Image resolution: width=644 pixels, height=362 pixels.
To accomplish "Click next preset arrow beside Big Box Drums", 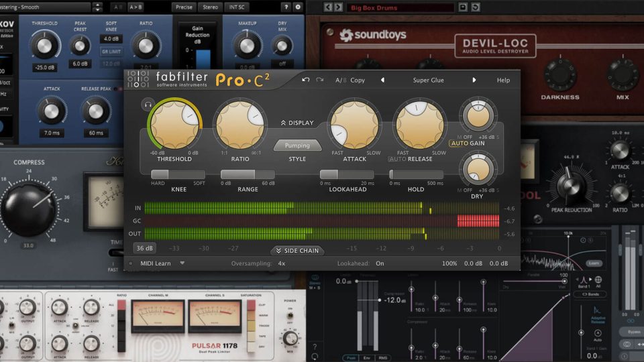I will 338,7.
